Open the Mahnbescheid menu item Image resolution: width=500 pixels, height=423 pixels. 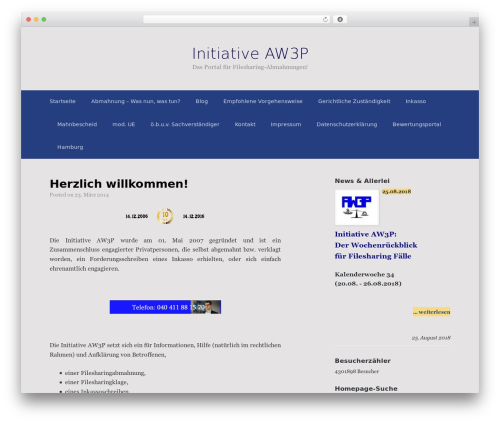coord(77,124)
